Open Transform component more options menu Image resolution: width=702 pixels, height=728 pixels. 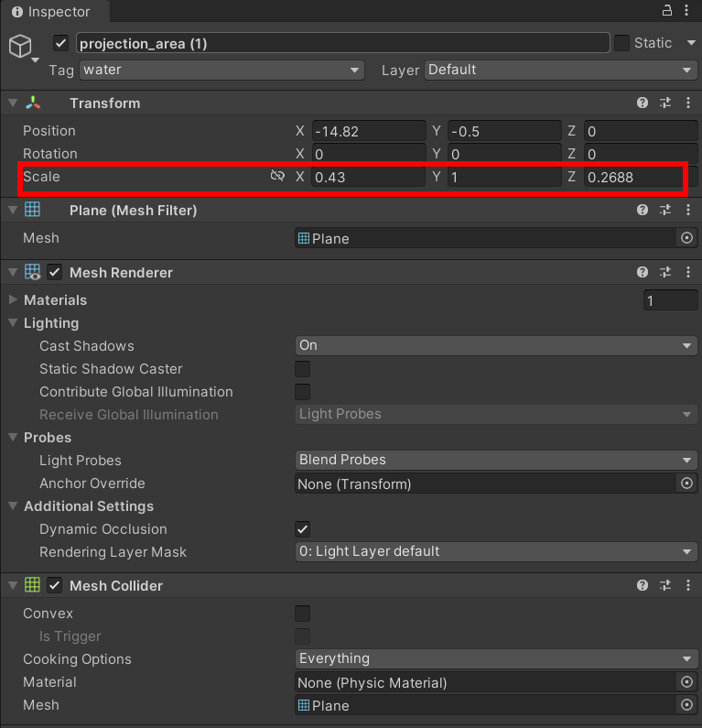point(688,103)
